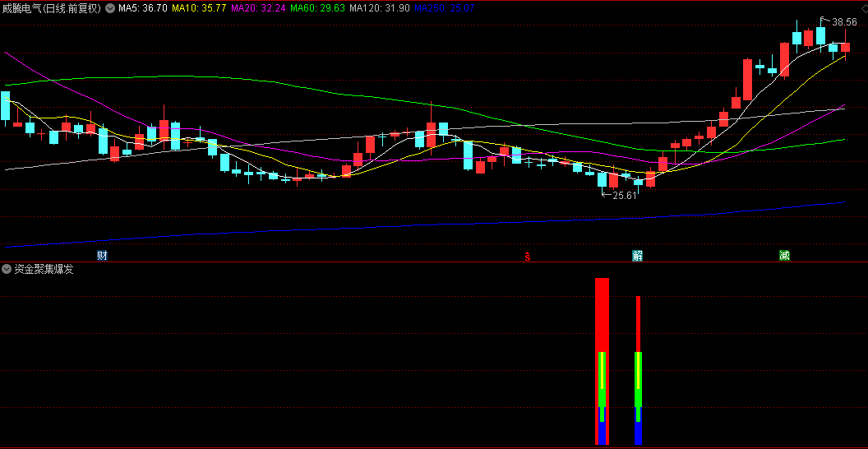Click the 减 event marker icon
Screen dimensions: 868x449
(x=784, y=255)
